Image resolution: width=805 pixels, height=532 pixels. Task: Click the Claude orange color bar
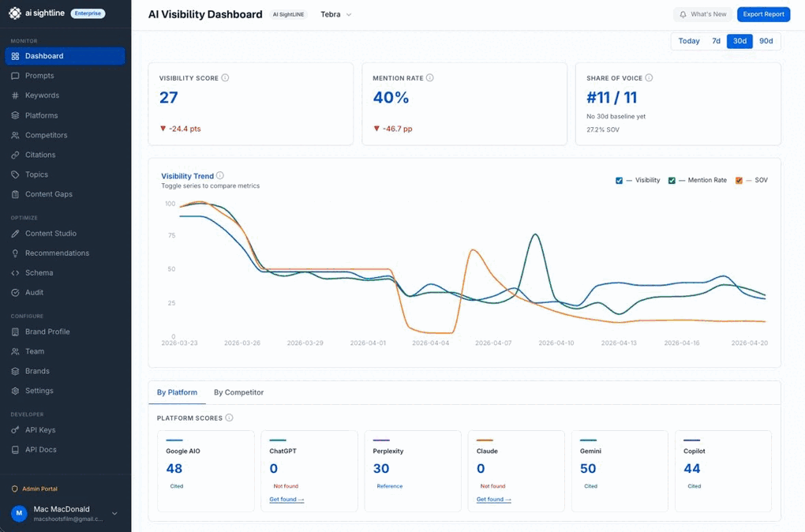point(485,440)
